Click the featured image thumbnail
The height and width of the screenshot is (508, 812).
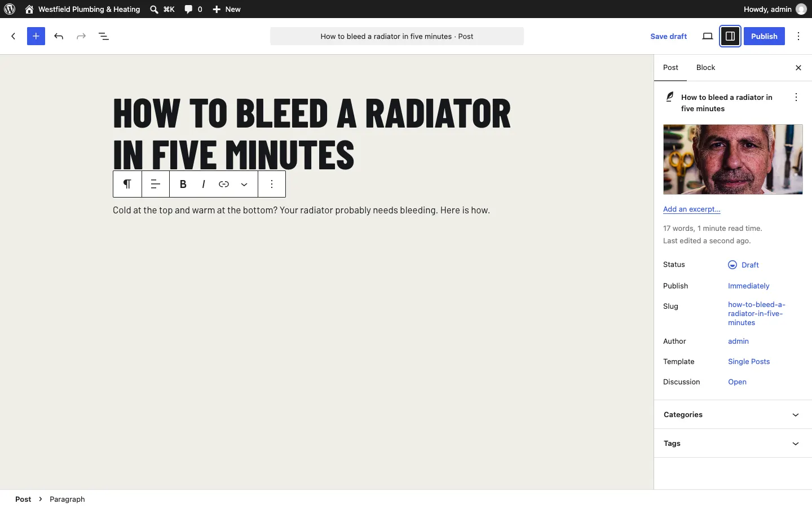point(733,160)
